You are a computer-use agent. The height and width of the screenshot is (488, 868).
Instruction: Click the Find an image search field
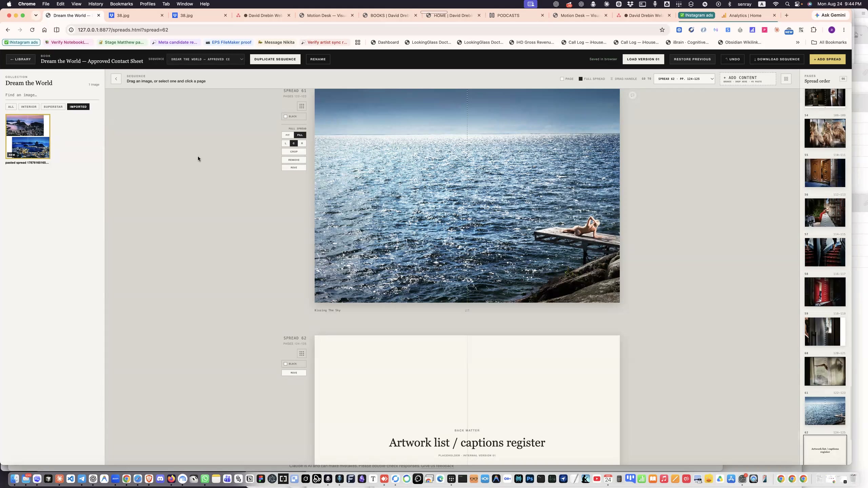click(52, 95)
